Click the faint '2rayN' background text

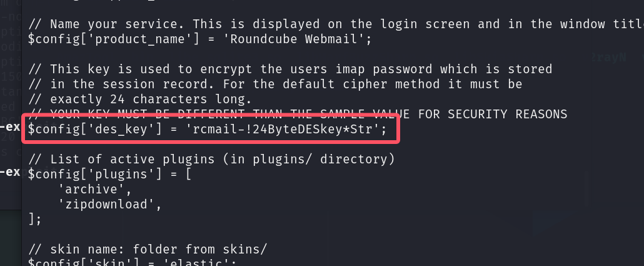click(x=609, y=58)
